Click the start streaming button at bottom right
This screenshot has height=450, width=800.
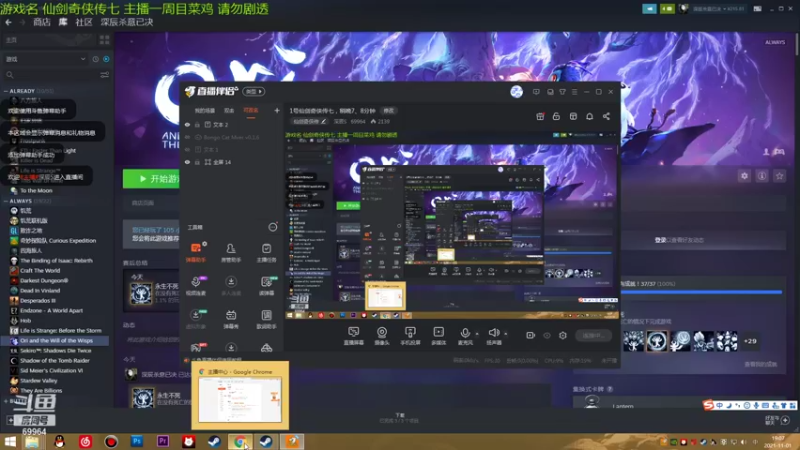click(x=593, y=335)
